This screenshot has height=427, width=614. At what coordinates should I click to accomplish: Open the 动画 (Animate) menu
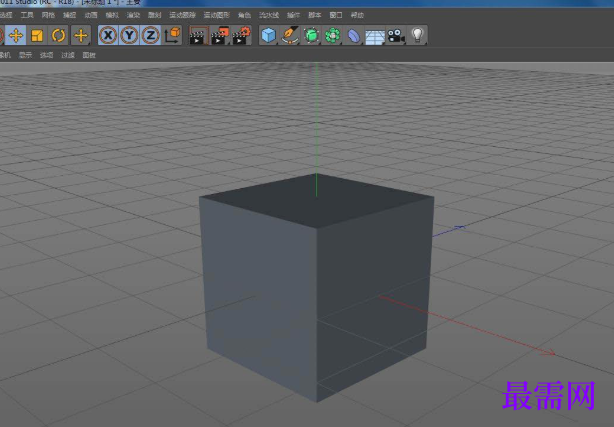click(x=91, y=15)
